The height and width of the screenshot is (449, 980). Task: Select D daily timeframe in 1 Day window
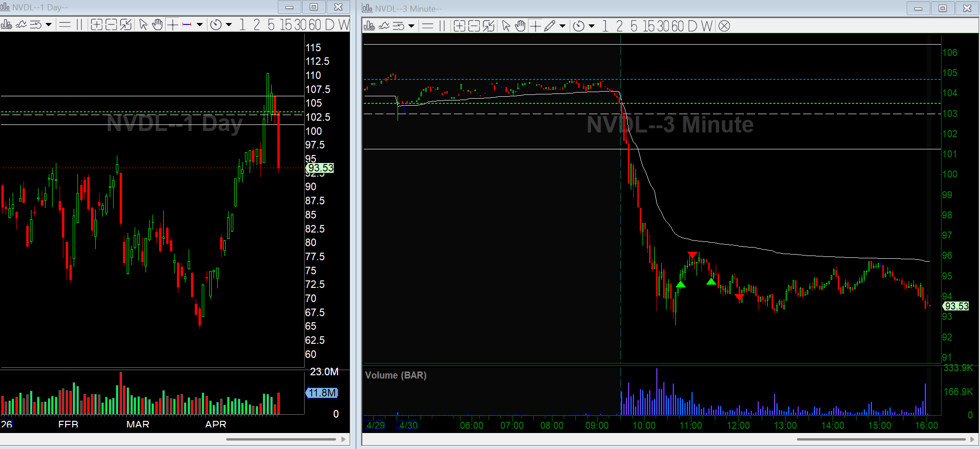330,25
